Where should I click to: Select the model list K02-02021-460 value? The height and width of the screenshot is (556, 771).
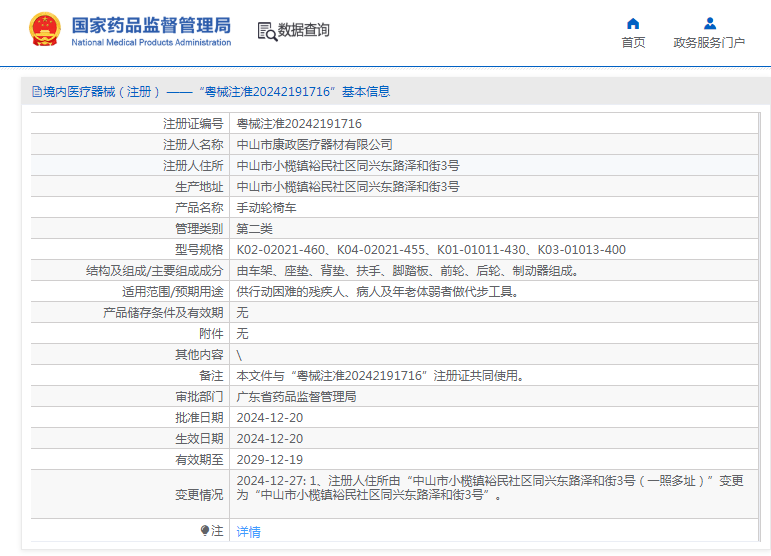pos(431,250)
